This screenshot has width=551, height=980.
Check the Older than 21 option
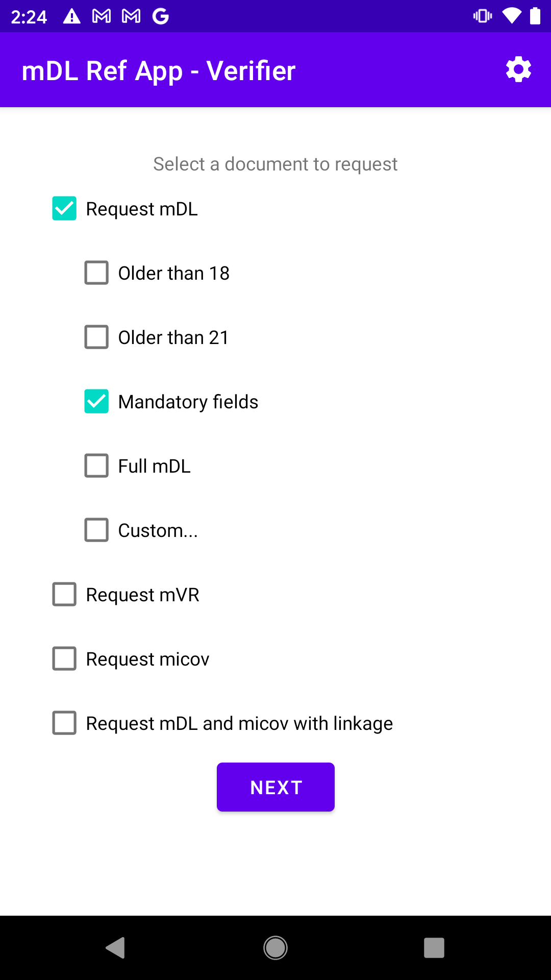click(x=96, y=337)
